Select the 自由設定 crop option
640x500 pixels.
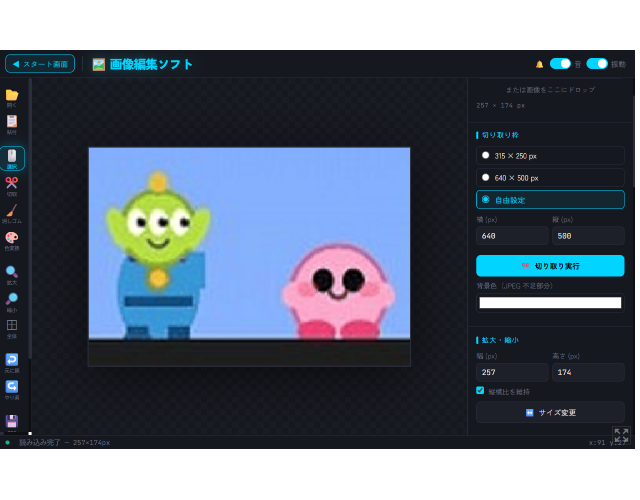coord(550,200)
